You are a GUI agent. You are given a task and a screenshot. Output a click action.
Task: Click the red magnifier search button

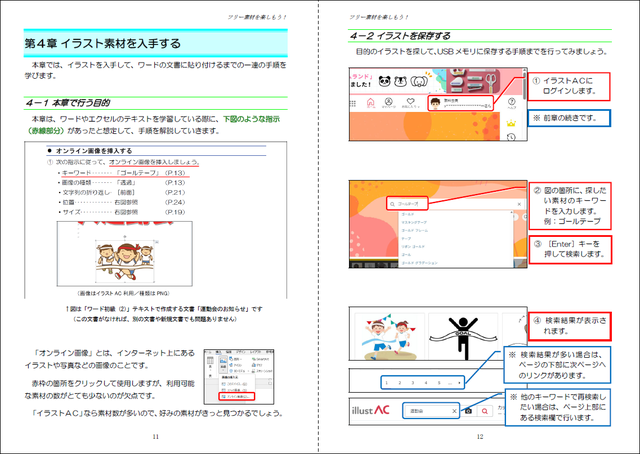484,411
